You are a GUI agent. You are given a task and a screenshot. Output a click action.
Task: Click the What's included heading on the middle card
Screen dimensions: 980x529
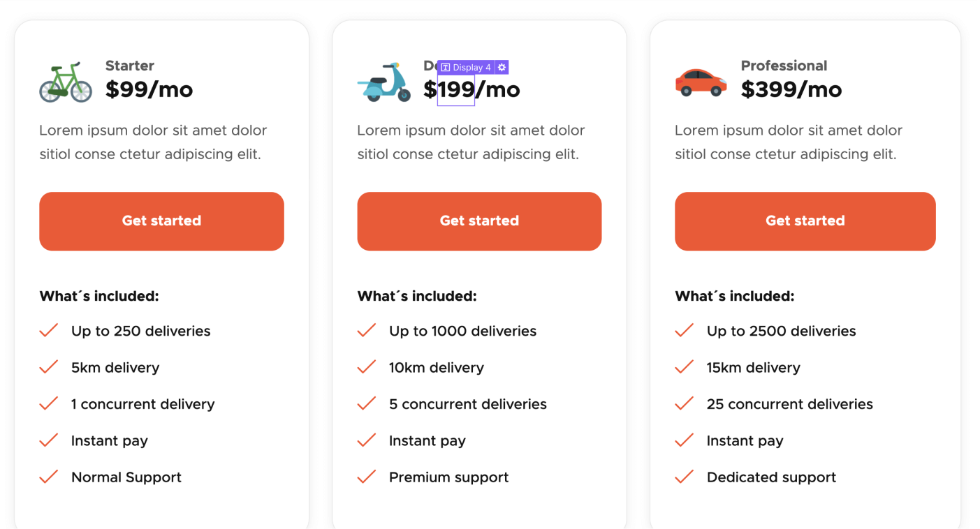[x=416, y=296]
